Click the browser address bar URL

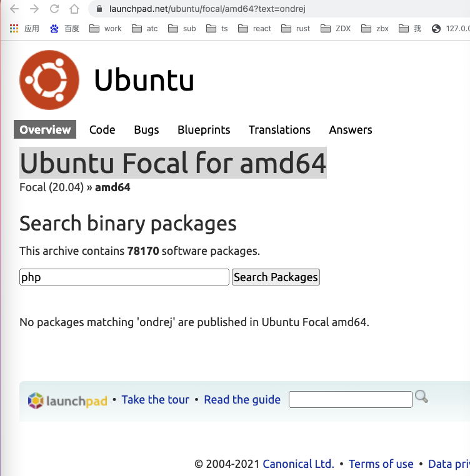tap(207, 9)
